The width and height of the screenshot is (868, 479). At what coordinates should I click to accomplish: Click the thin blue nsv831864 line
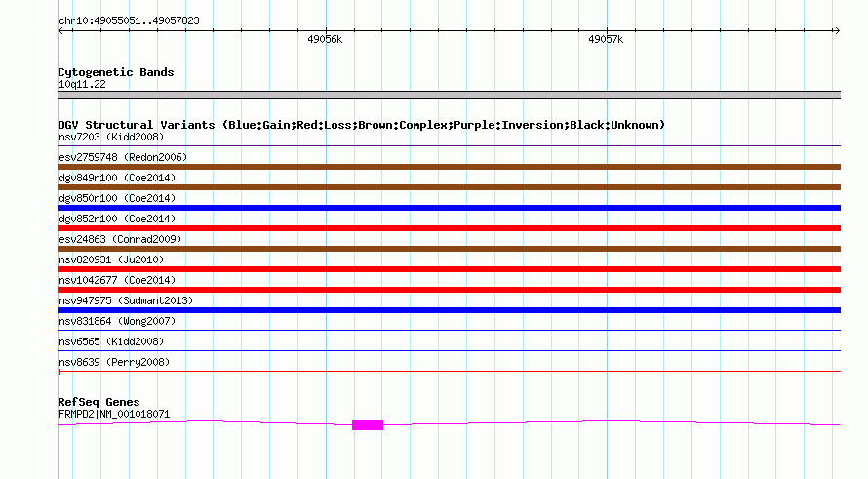click(449, 331)
